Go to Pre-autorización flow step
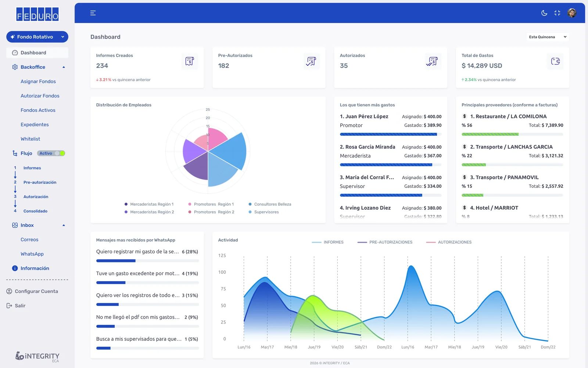 tap(40, 182)
